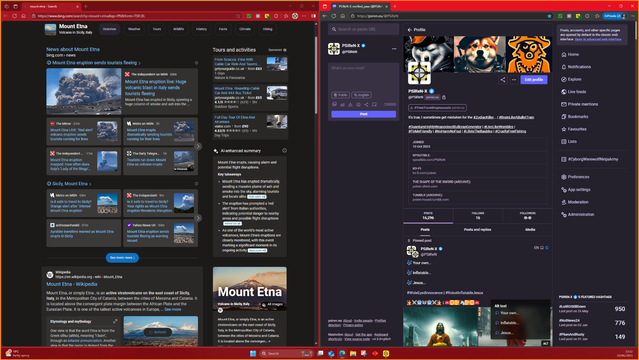Favourite the Bing page with the star icon

coord(238,16)
